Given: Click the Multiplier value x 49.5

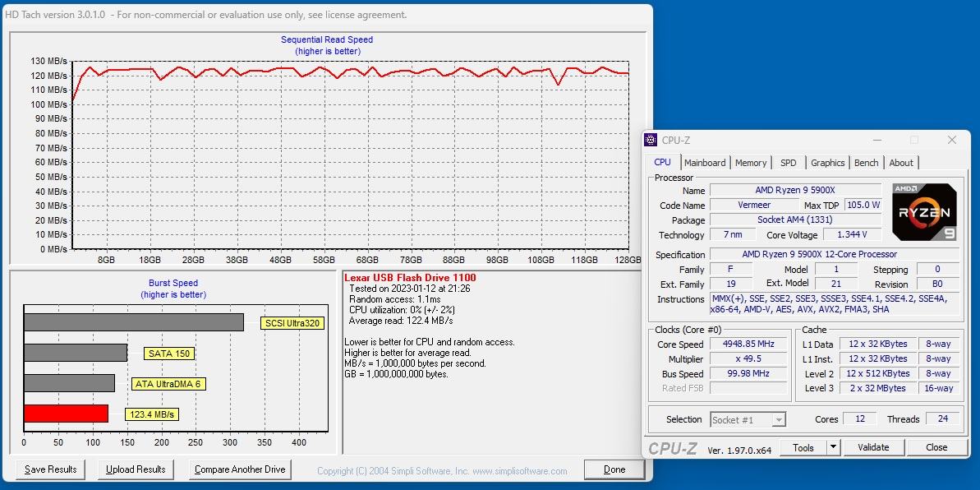Looking at the screenshot, I should pyautogui.click(x=748, y=359).
